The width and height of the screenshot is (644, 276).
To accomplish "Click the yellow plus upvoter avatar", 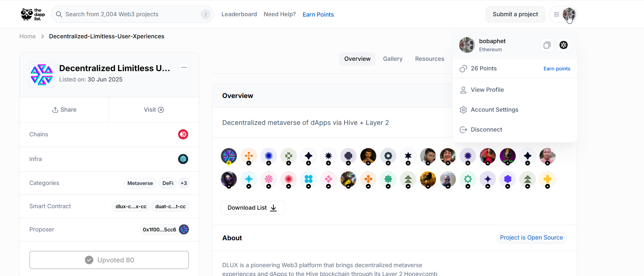I will [547, 179].
